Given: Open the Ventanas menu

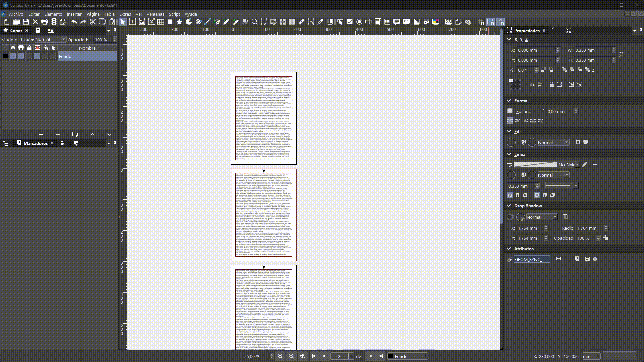Looking at the screenshot, I should pos(155,14).
